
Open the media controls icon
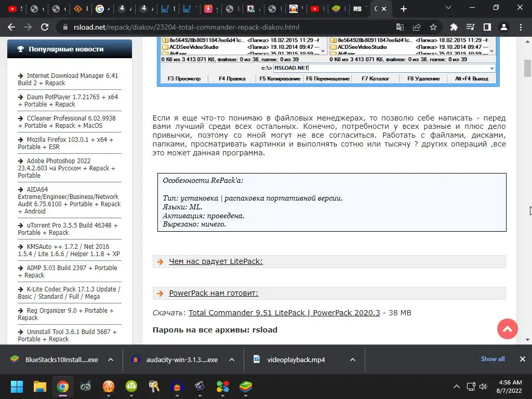[470, 27]
